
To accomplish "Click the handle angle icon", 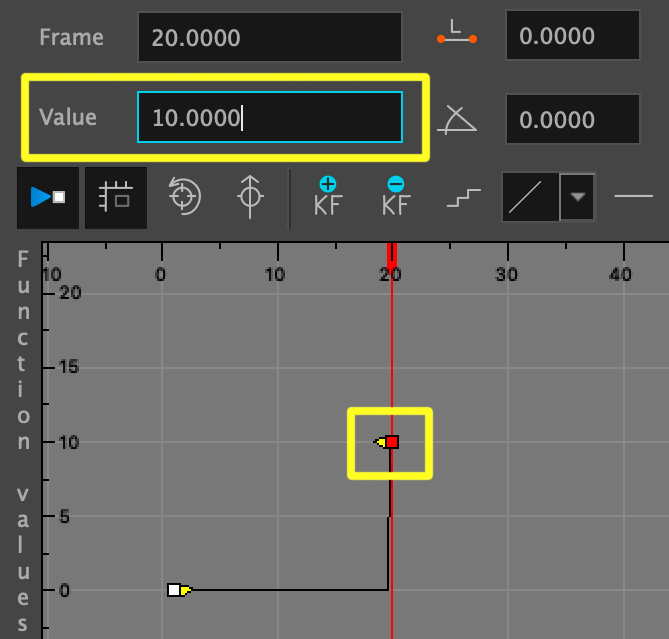I will [459, 119].
